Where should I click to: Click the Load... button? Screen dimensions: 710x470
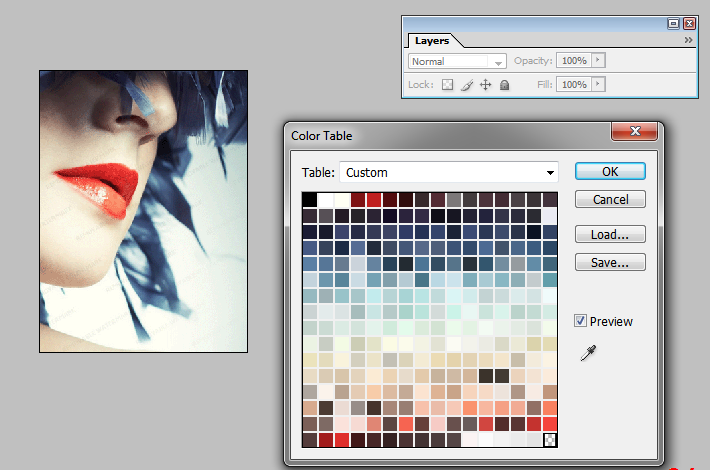(610, 235)
